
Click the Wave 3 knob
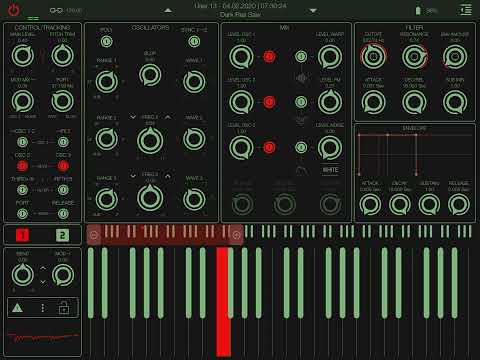194,199
